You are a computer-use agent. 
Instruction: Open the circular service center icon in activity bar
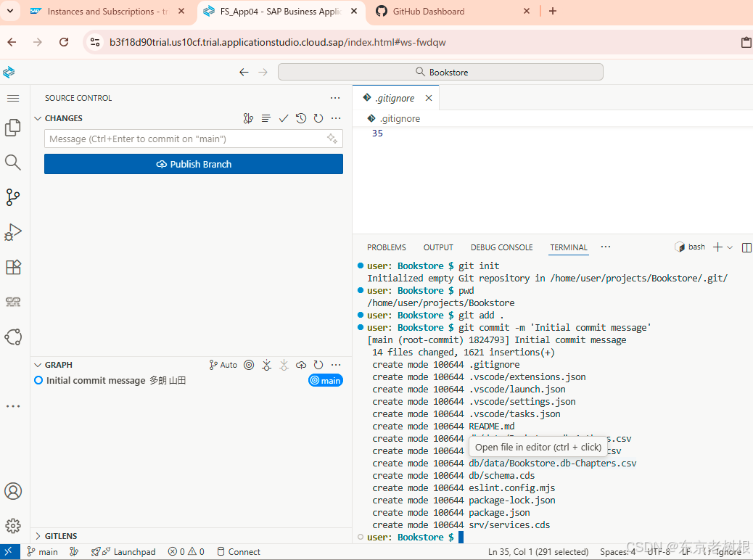coord(13,337)
